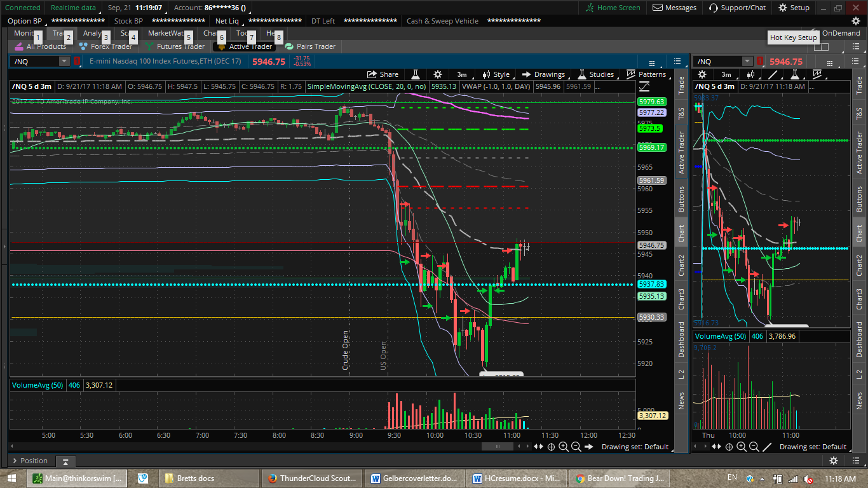Open Bretts docs in the taskbar
868x488 pixels.
tap(208, 478)
